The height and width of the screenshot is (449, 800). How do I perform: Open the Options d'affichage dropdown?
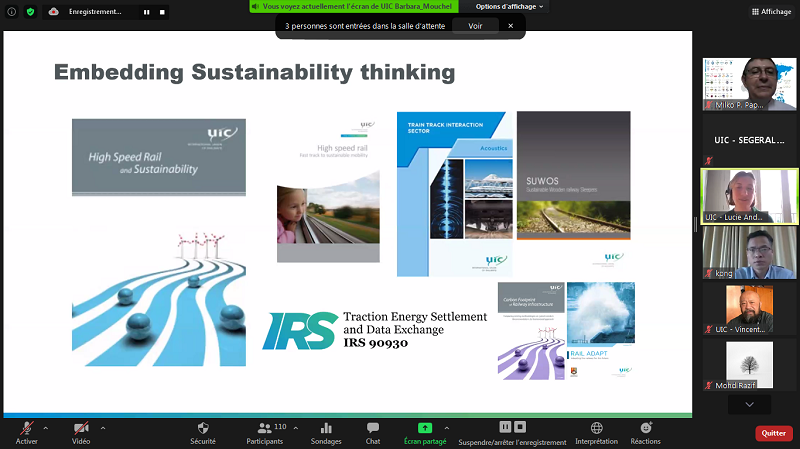(x=510, y=6)
